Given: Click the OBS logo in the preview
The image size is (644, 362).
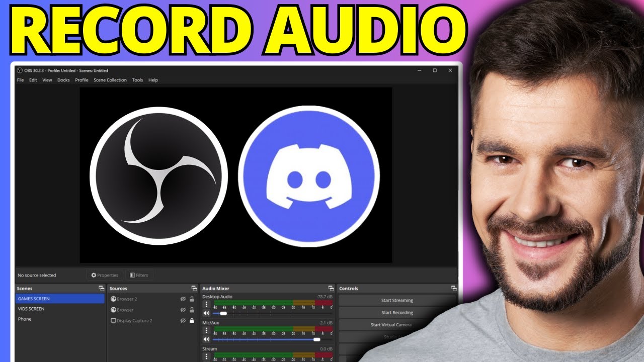Looking at the screenshot, I should tap(158, 175).
